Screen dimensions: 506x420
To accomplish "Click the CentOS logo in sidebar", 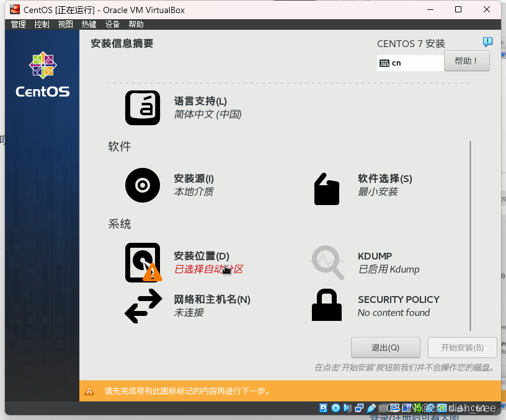I will click(43, 74).
